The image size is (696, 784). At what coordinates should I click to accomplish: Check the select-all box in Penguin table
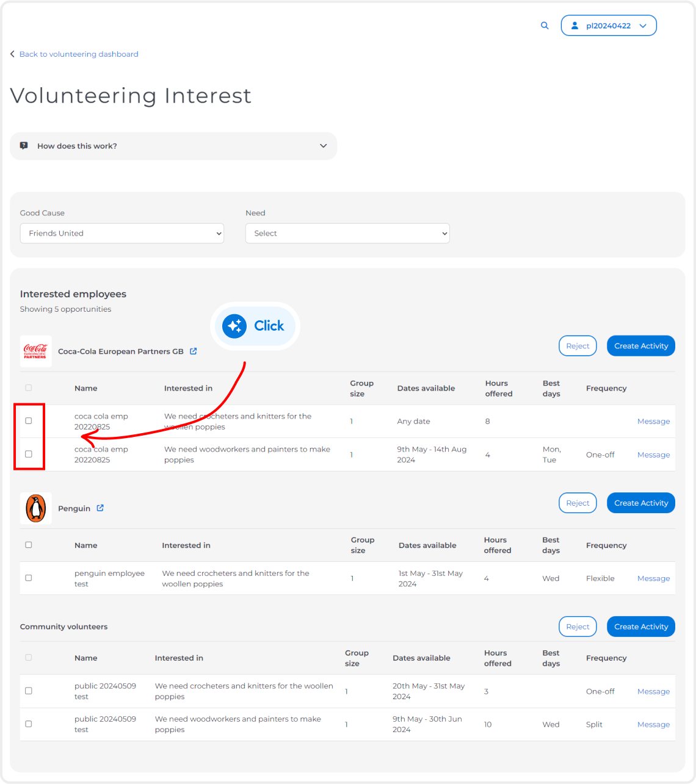coord(29,545)
